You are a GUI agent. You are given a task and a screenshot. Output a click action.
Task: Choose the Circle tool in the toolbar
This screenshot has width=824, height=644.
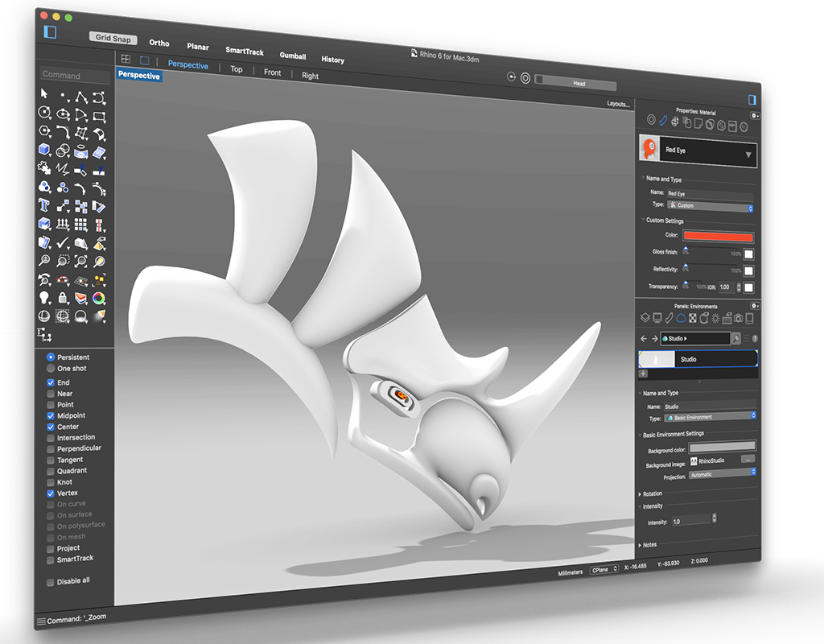[x=45, y=113]
